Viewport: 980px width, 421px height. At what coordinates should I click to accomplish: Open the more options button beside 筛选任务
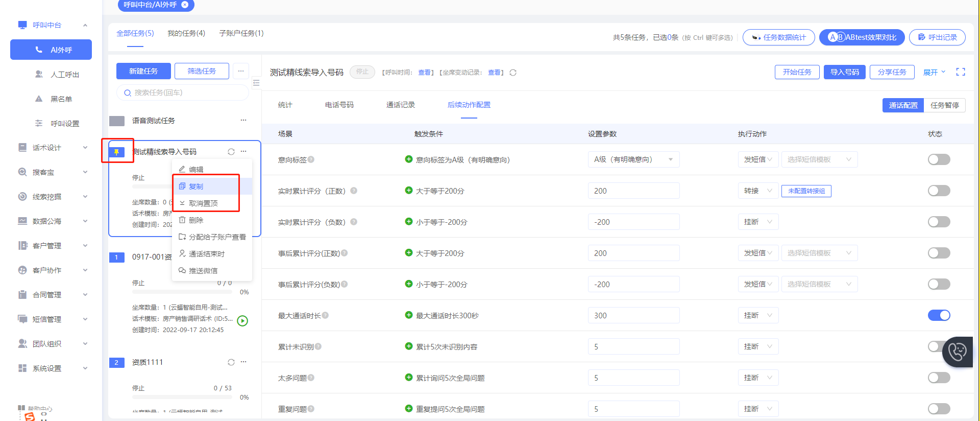click(x=241, y=71)
